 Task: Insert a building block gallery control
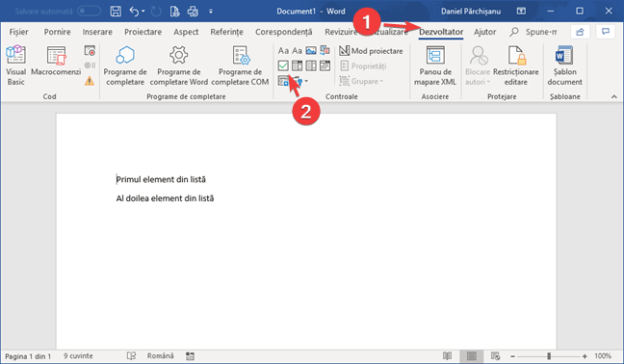click(325, 50)
